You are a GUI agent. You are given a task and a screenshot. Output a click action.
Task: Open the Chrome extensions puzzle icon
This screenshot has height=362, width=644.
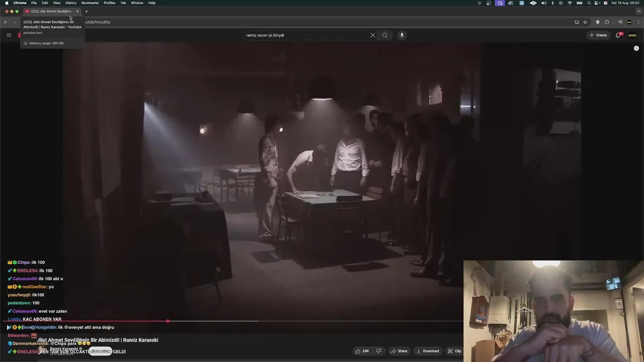click(x=607, y=22)
